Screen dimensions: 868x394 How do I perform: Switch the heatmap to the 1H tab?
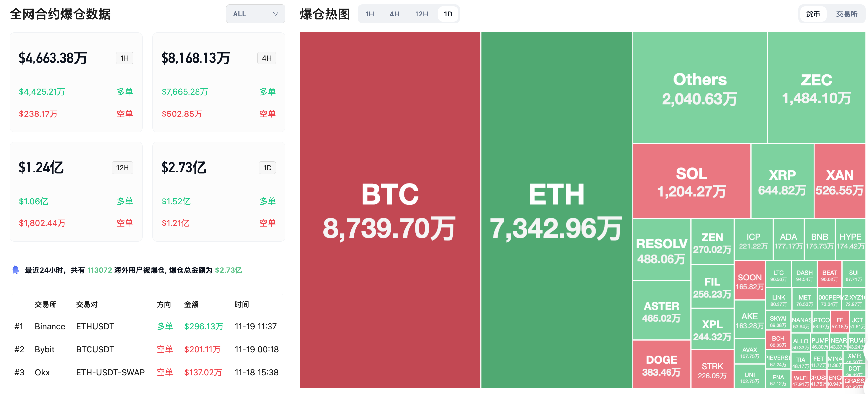369,14
